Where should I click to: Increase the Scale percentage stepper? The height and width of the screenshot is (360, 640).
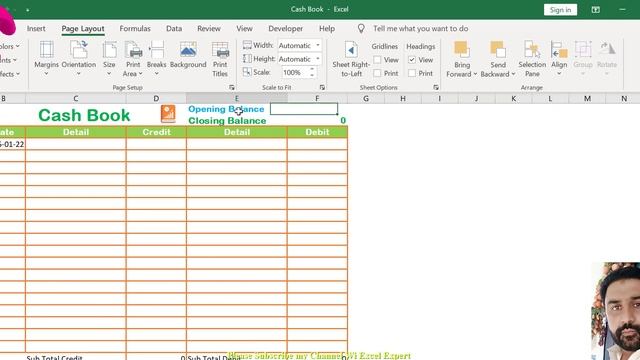point(312,69)
